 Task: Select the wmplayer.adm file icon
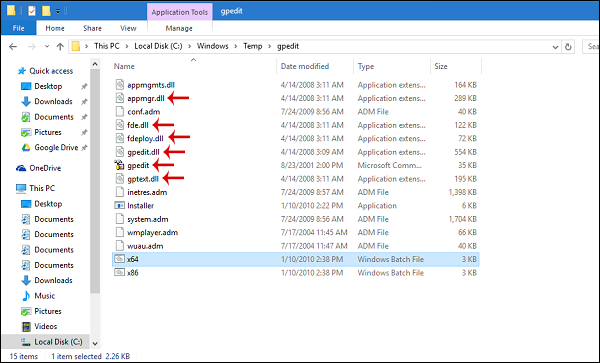[x=120, y=232]
